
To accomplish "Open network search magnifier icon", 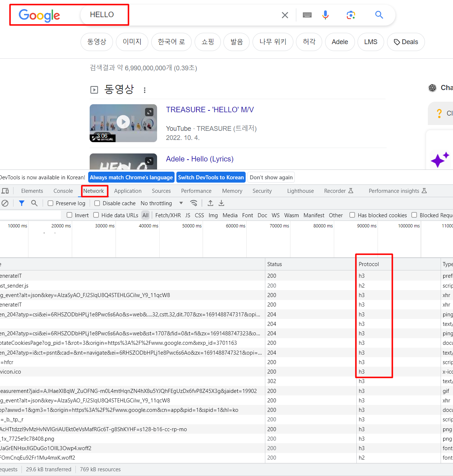I will pyautogui.click(x=34, y=203).
